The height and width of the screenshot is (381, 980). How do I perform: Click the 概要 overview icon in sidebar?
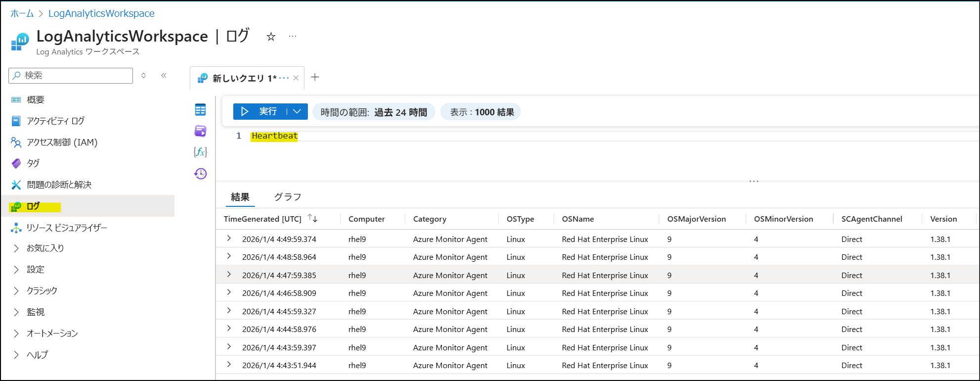(x=16, y=100)
